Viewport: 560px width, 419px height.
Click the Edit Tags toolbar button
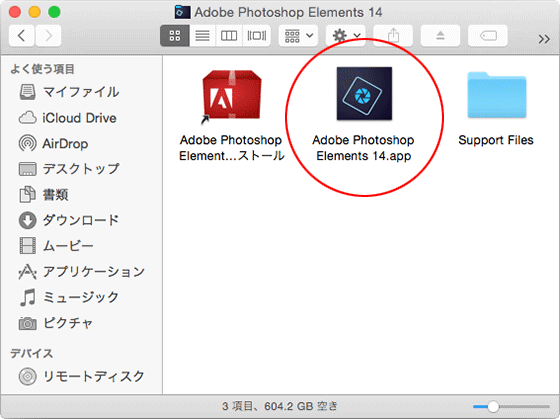click(x=488, y=36)
